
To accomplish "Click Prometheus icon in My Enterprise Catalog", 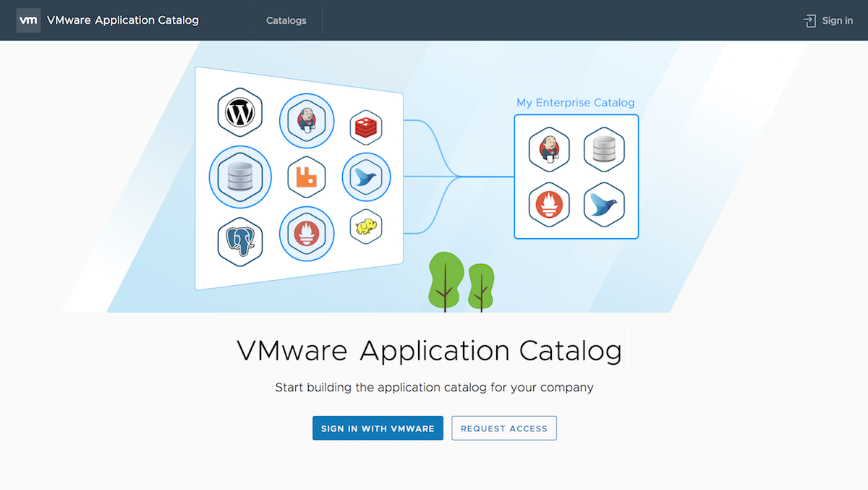I will click(549, 205).
